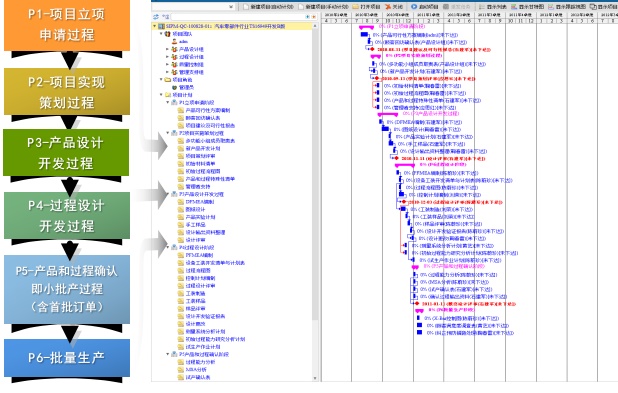Open a project with 打开项目

(x=366, y=7)
